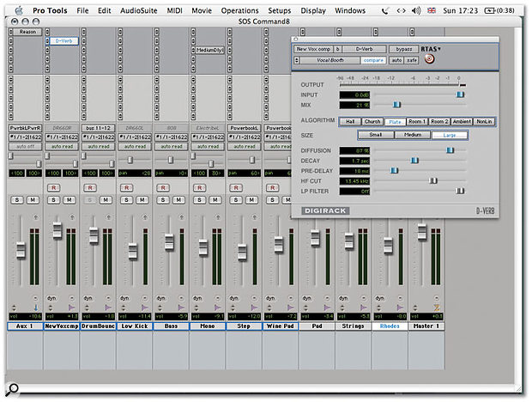Screen dimensions: 532x402
Task: Click the group arrow icon above NewVoxcmp fader
Action: [x=72, y=216]
